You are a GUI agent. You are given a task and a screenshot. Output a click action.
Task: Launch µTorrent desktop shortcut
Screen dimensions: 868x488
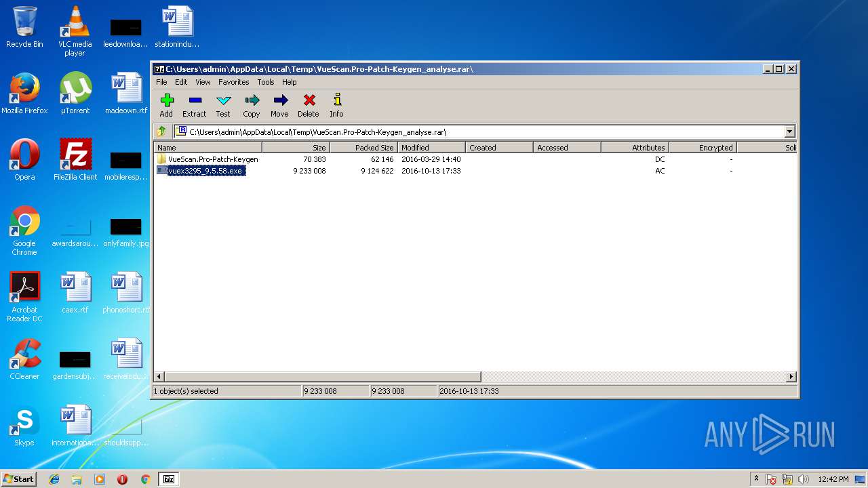[75, 94]
